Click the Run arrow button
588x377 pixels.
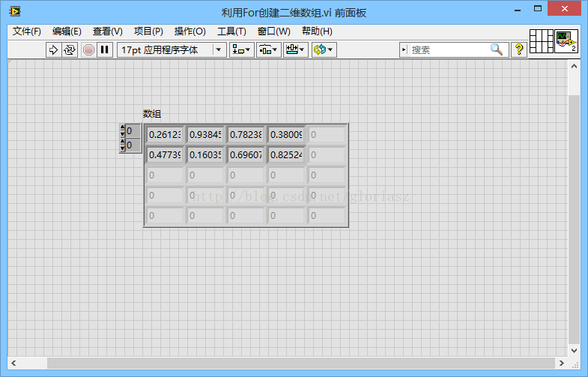pos(54,50)
